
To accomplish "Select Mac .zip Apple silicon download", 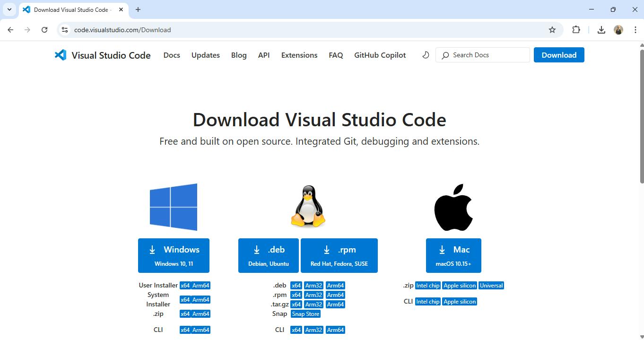I will click(460, 286).
